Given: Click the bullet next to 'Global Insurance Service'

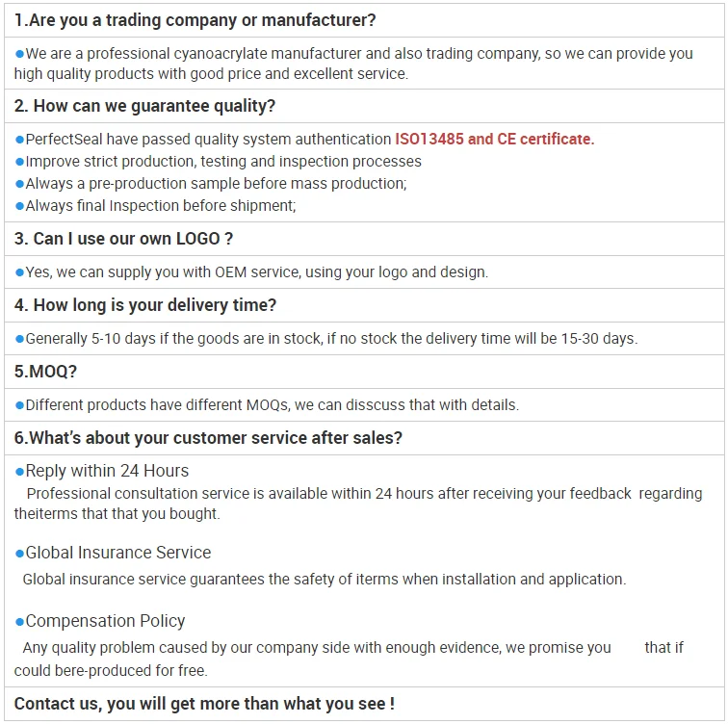Looking at the screenshot, I should tap(19, 553).
